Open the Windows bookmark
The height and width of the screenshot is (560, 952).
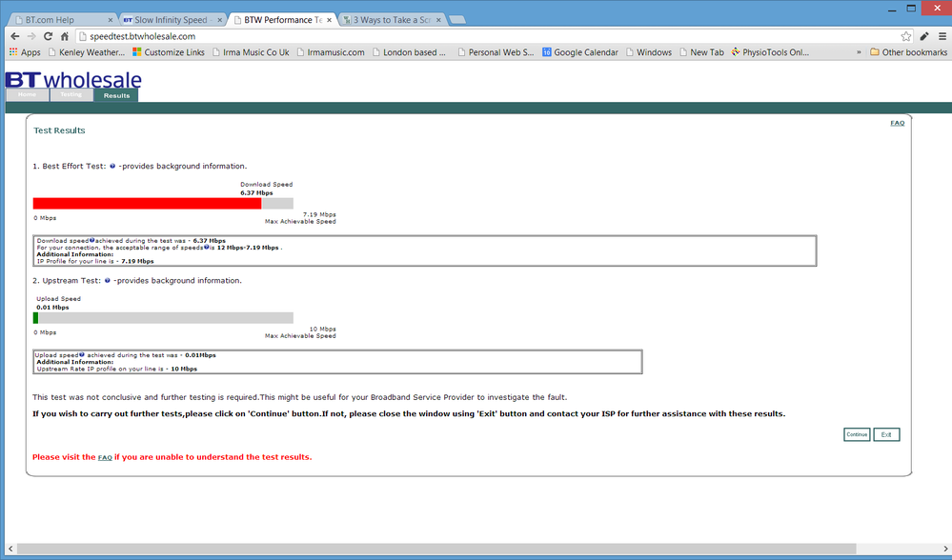[648, 52]
